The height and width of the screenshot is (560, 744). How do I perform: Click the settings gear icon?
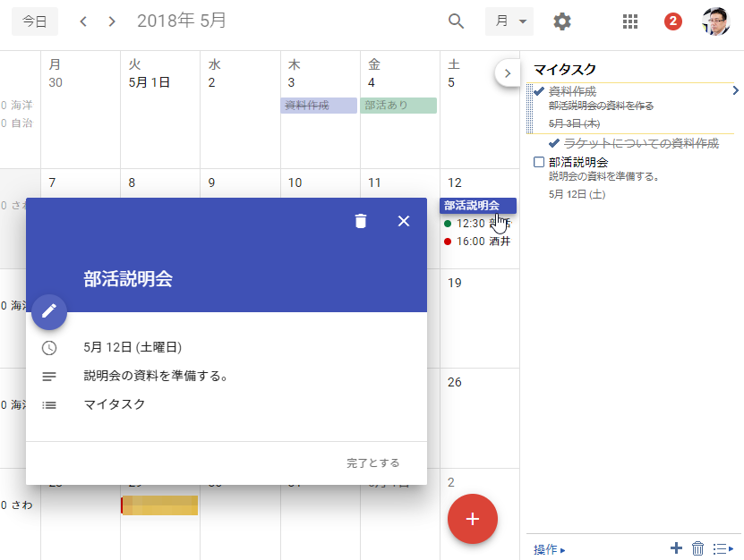(x=561, y=21)
